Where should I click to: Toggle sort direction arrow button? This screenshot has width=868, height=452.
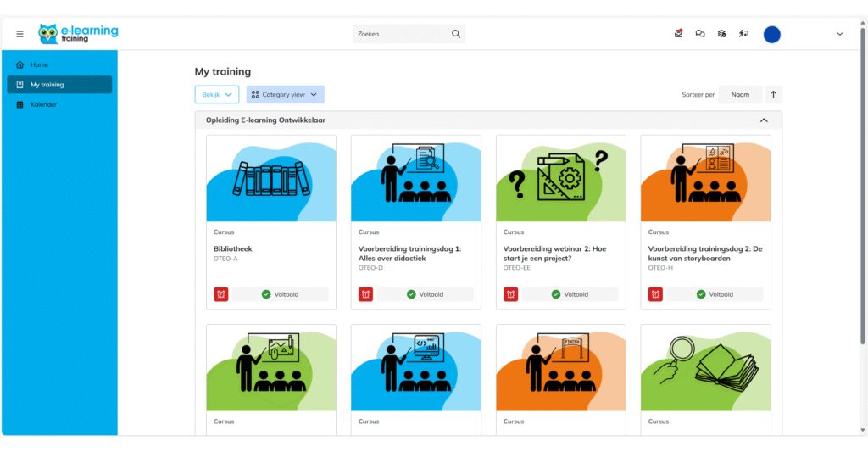click(773, 95)
